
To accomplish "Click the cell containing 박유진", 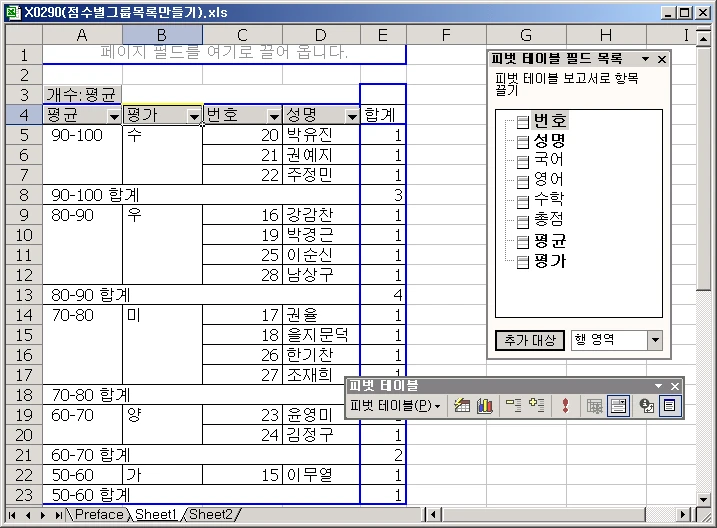I will 321,135.
